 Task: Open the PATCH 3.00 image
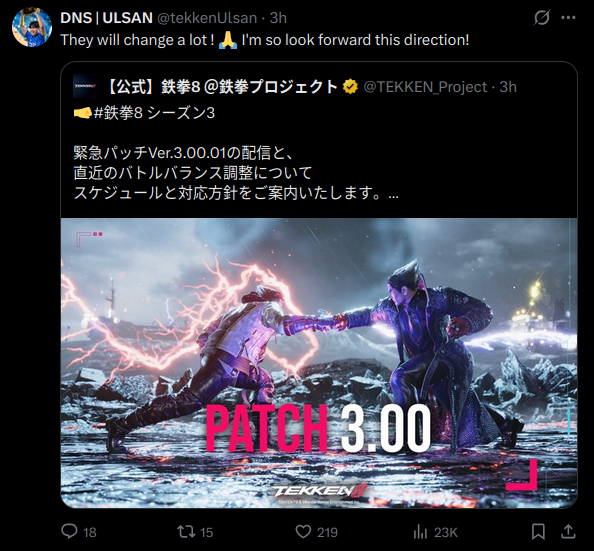coord(319,363)
